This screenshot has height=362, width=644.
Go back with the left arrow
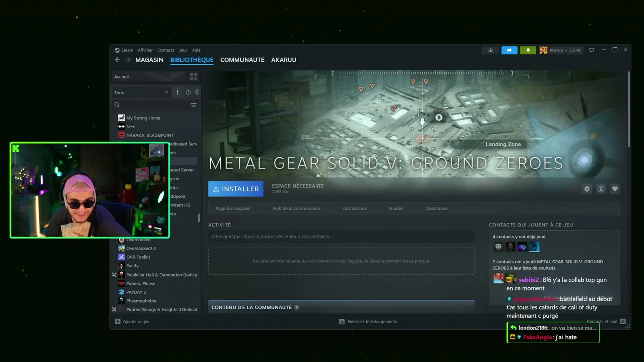click(x=118, y=60)
